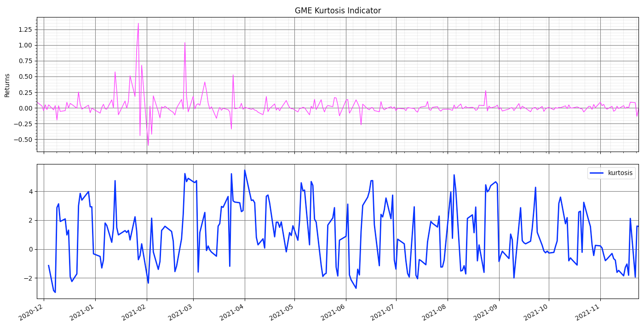The image size is (644, 334).
Task: Click the 'kurtosis' legend label
Action: [x=620, y=173]
